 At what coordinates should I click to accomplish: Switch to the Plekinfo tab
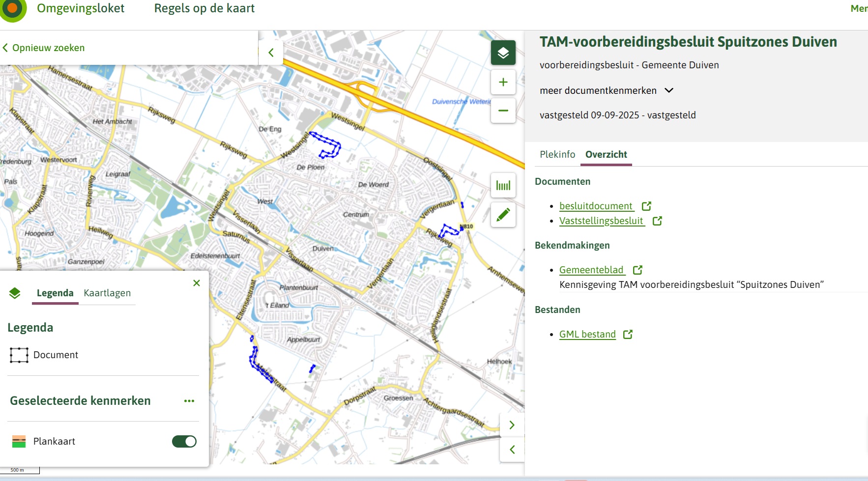557,154
